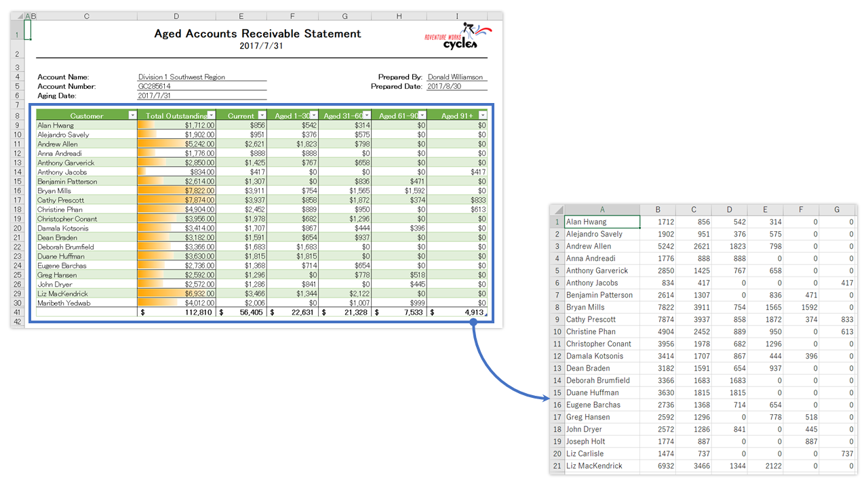Viewport: 868px width, 488px height.
Task: Click the Prepared By label
Action: tap(400, 77)
